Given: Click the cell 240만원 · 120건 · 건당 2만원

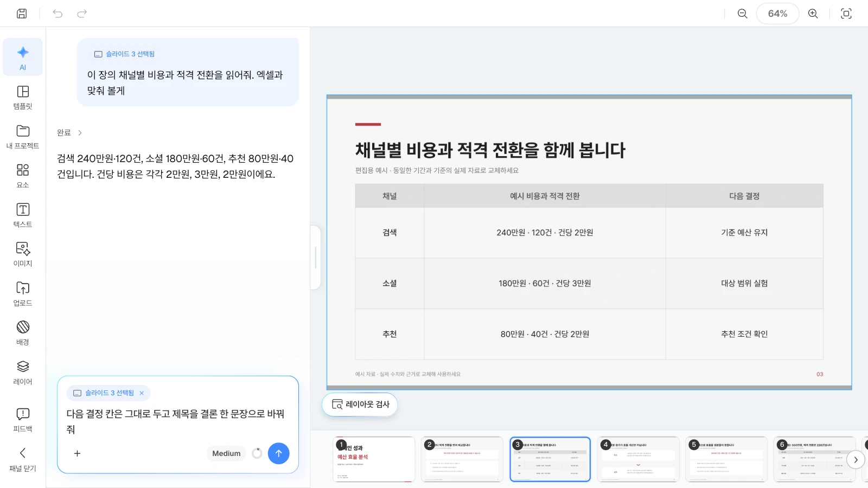Looking at the screenshot, I should (545, 233).
